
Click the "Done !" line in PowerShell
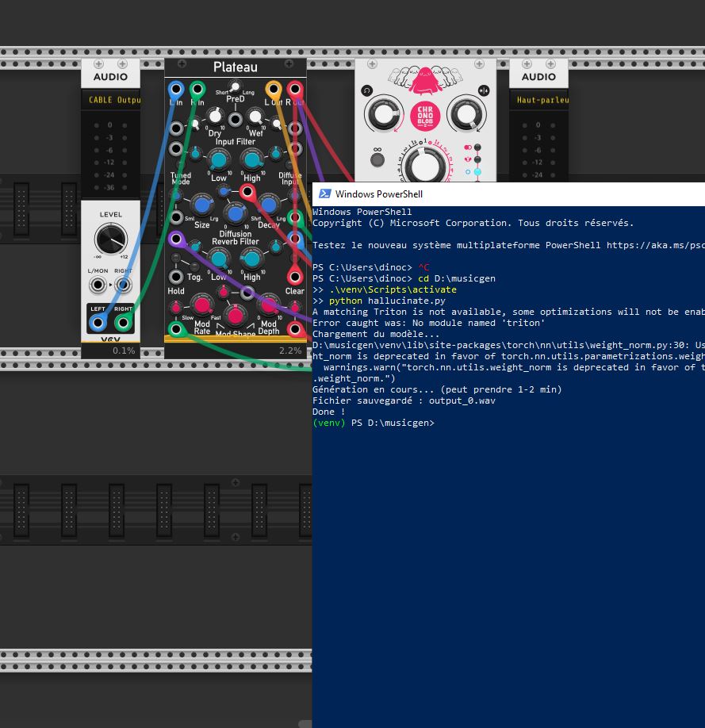[329, 412]
